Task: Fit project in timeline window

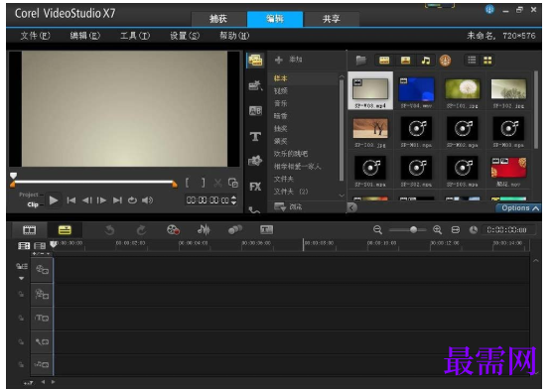Action: point(456,230)
